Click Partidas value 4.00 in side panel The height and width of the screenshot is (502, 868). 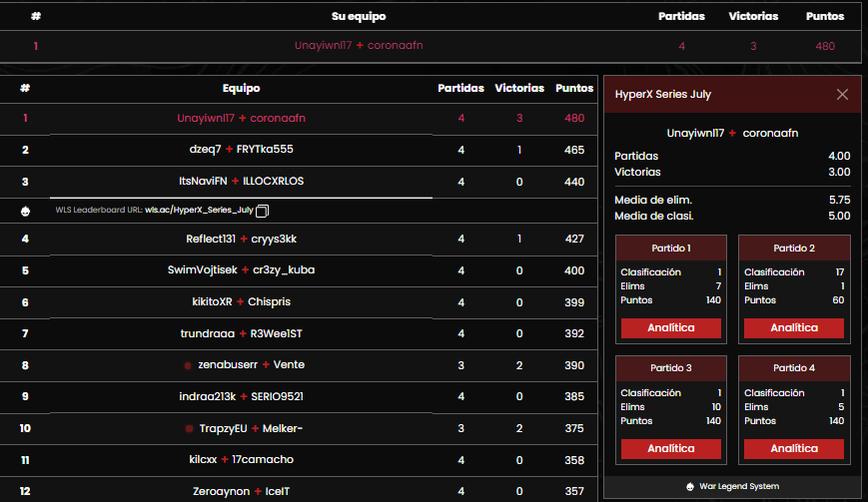pyautogui.click(x=839, y=157)
